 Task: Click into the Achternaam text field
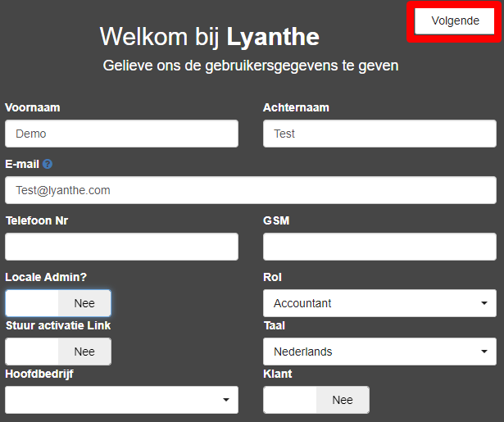click(x=379, y=134)
